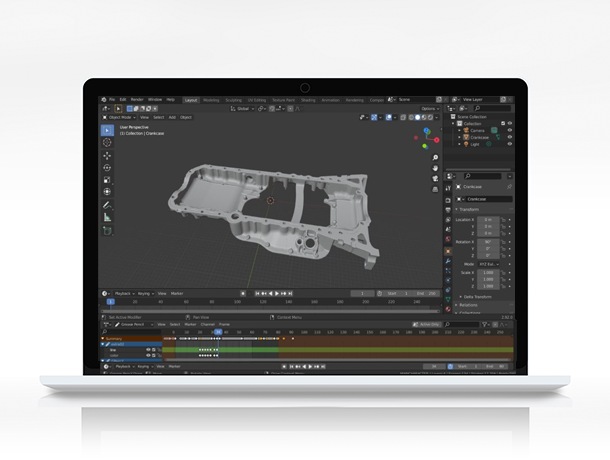Toggle Active Only in dope sheet

(426, 324)
